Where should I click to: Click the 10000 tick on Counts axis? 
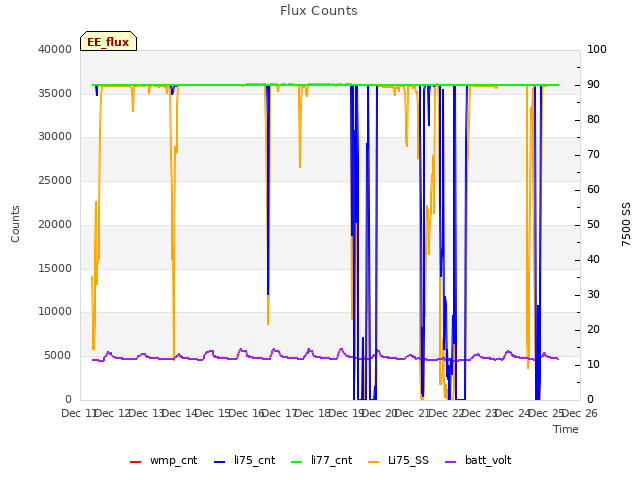(x=55, y=312)
